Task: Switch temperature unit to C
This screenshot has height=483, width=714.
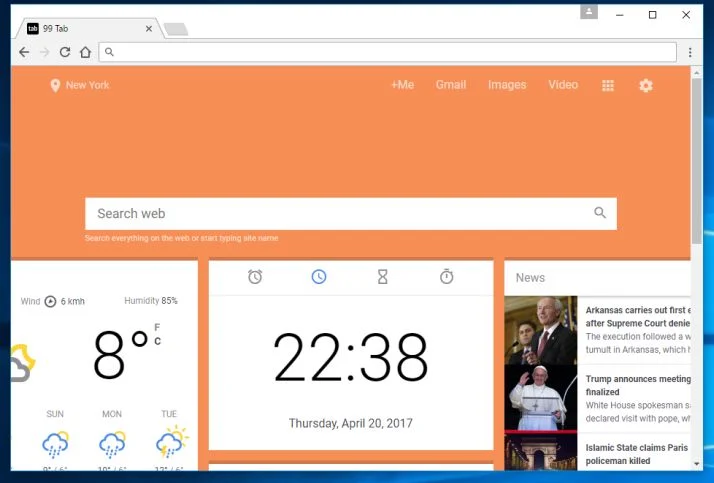Action: 157,341
